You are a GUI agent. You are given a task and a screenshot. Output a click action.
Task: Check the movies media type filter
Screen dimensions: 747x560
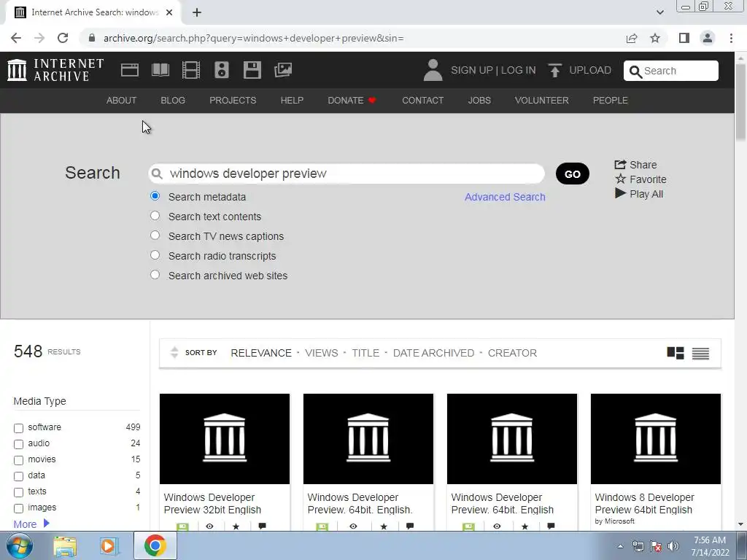point(18,461)
